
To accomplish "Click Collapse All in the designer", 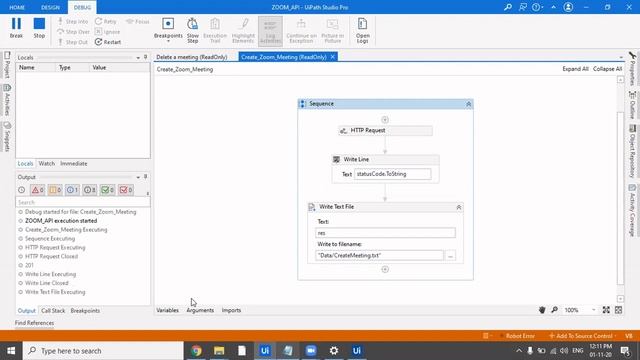I will [607, 69].
